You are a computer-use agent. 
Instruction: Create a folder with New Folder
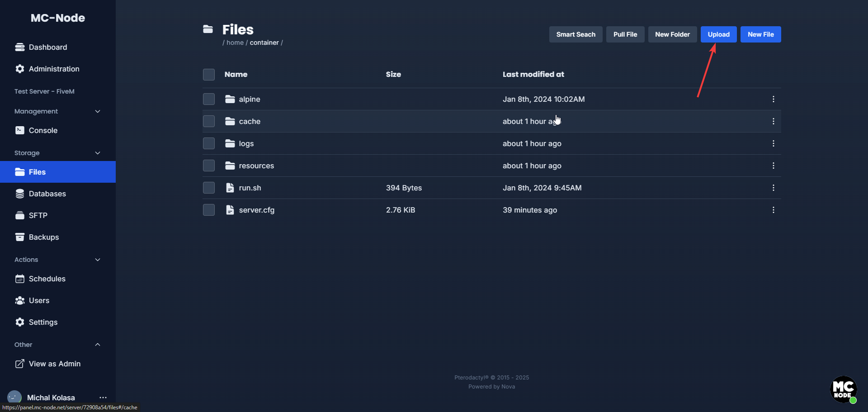(x=673, y=34)
